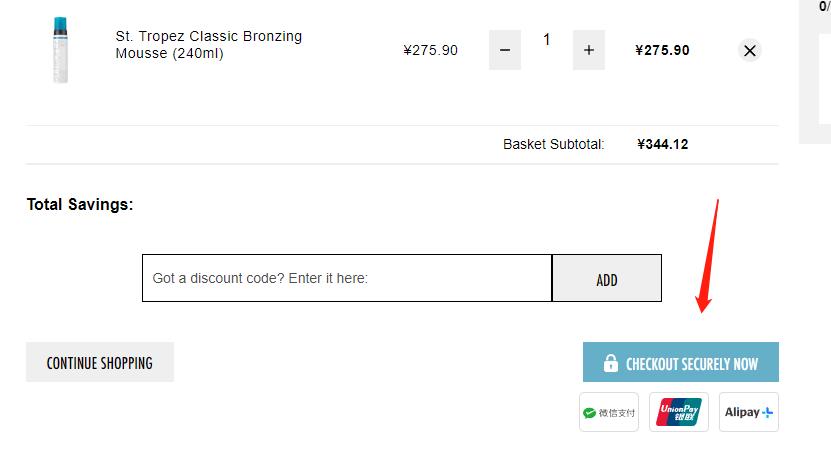Decrease quantity with the minus button
The image size is (831, 462).
505,50
